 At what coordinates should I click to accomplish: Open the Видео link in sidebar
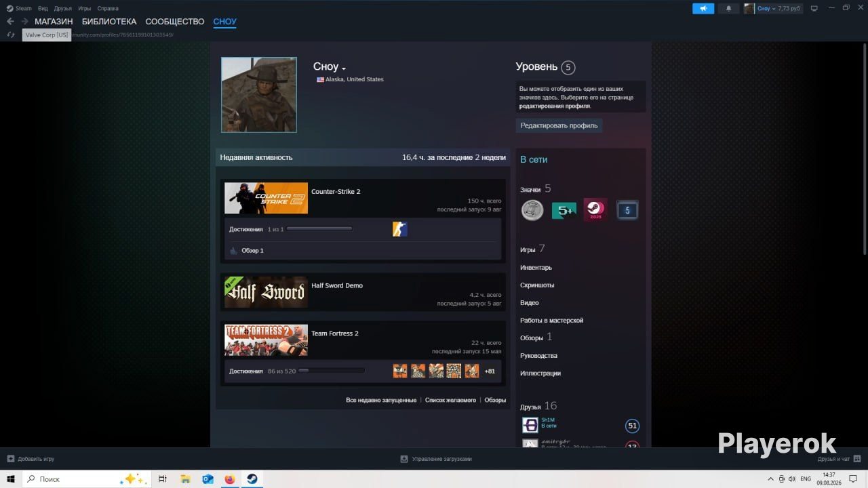click(530, 303)
